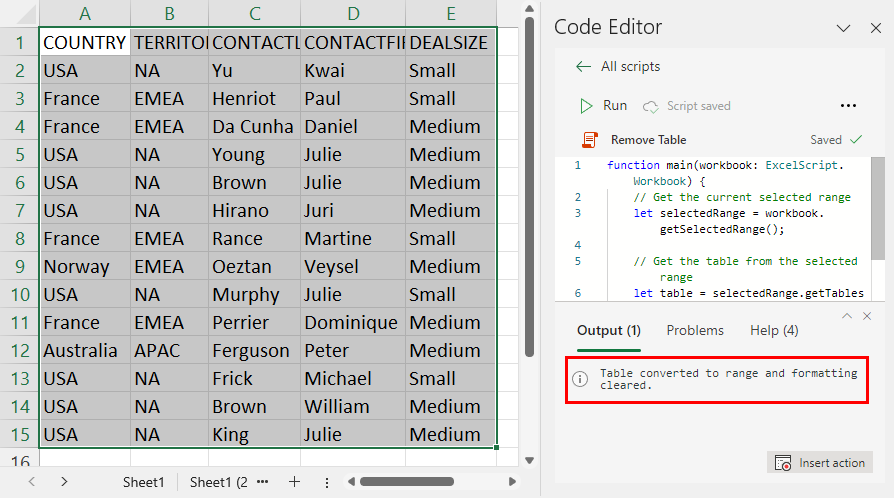
Task: Click the Norway cell
Action: 85,266
